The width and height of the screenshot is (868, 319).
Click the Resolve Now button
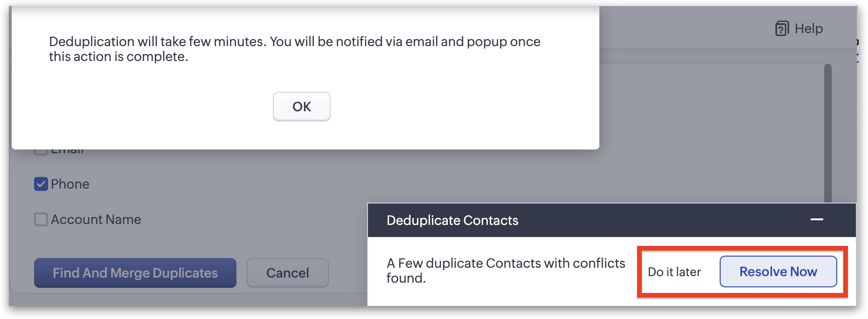pos(778,271)
